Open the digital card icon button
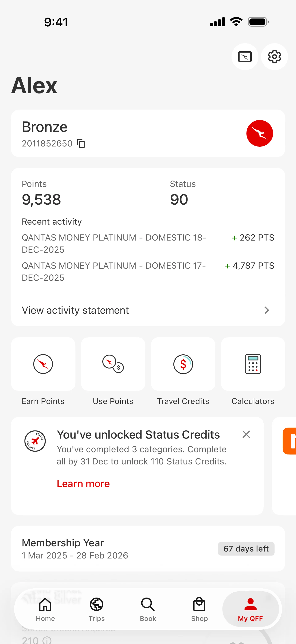The image size is (296, 644). (245, 57)
